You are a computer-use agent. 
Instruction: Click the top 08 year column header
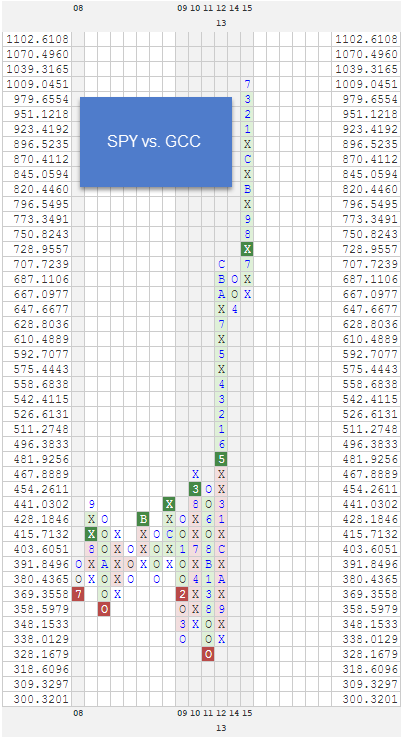pos(78,8)
